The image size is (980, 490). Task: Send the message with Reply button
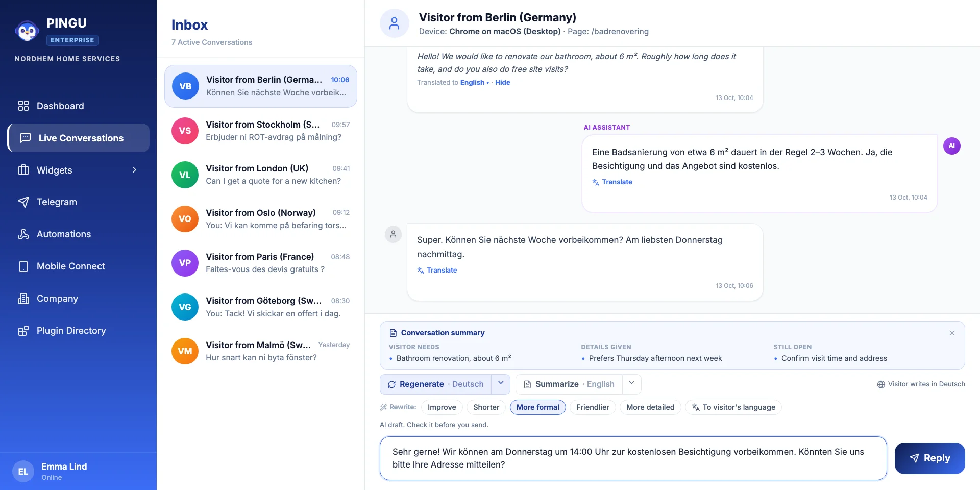(x=930, y=458)
